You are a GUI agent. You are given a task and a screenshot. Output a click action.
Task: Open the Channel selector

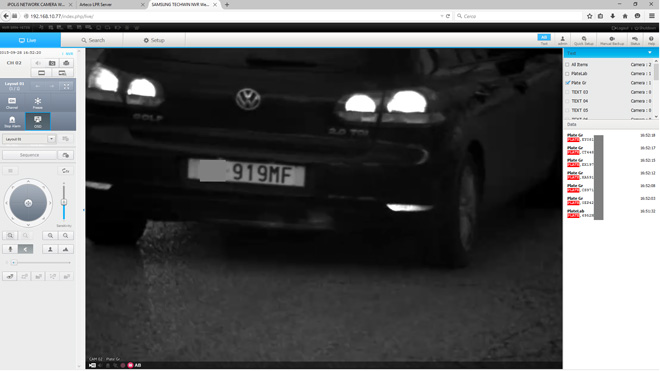click(x=12, y=103)
